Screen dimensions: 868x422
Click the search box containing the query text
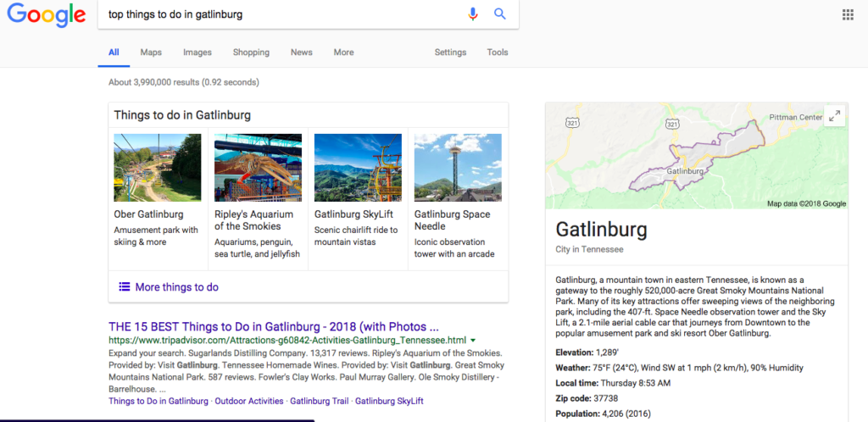(x=282, y=14)
